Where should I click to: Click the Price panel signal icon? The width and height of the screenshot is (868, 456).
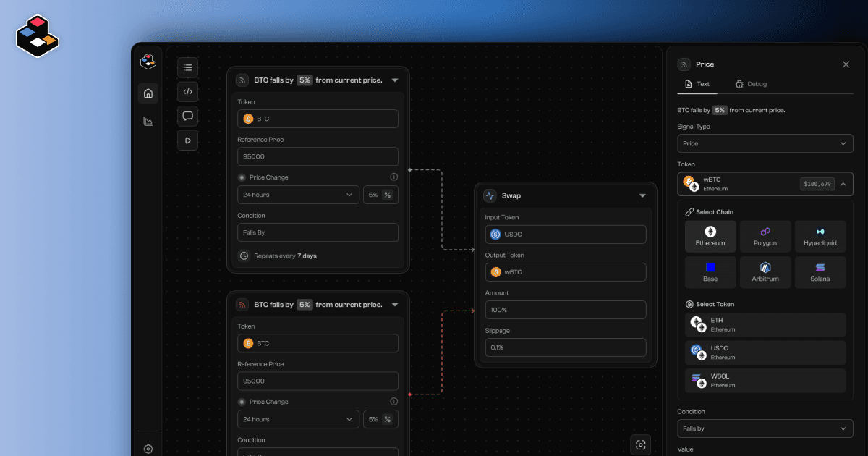(x=684, y=64)
